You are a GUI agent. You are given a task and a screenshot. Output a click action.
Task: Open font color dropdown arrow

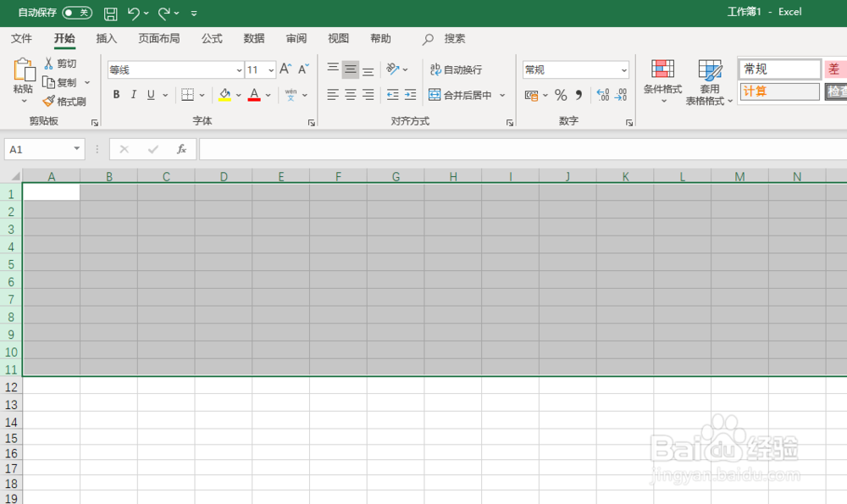(268, 95)
